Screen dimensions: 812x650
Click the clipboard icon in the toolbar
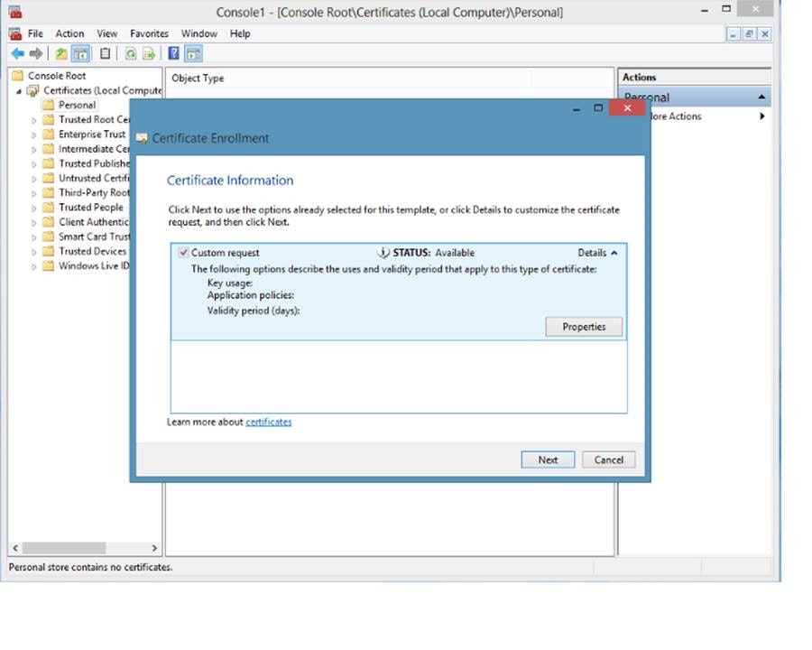106,53
